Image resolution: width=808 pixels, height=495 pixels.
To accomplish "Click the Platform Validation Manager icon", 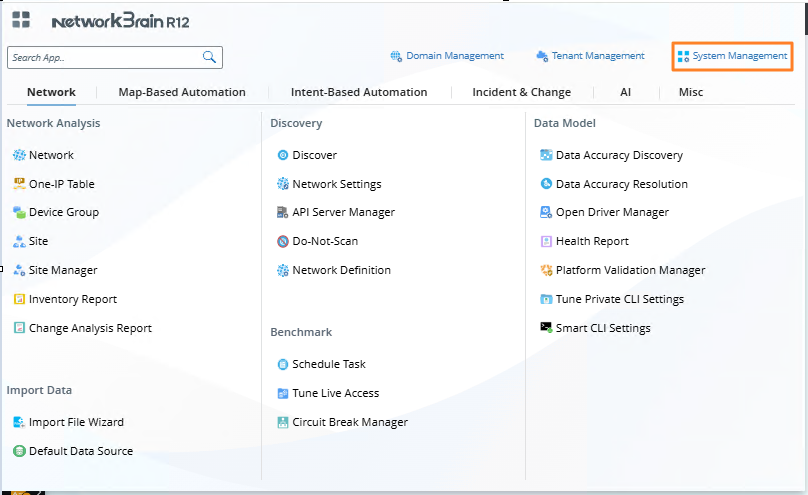I will pos(546,270).
